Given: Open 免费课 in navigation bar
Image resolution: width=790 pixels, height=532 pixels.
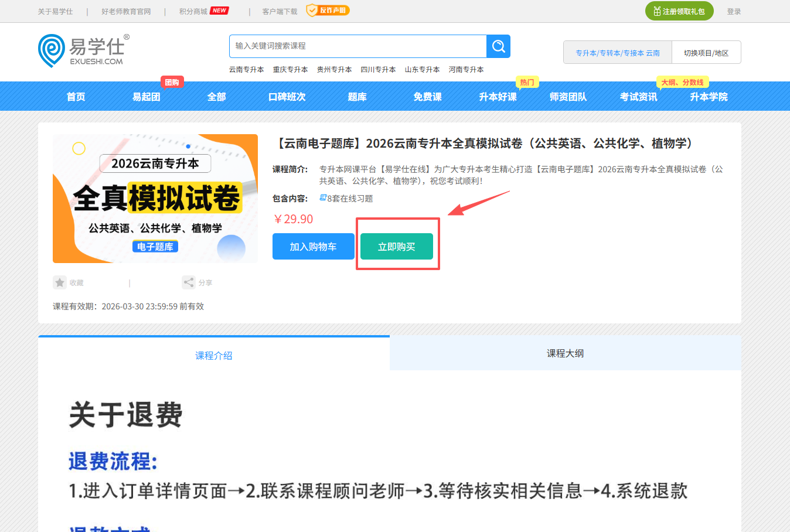Looking at the screenshot, I should 428,97.
